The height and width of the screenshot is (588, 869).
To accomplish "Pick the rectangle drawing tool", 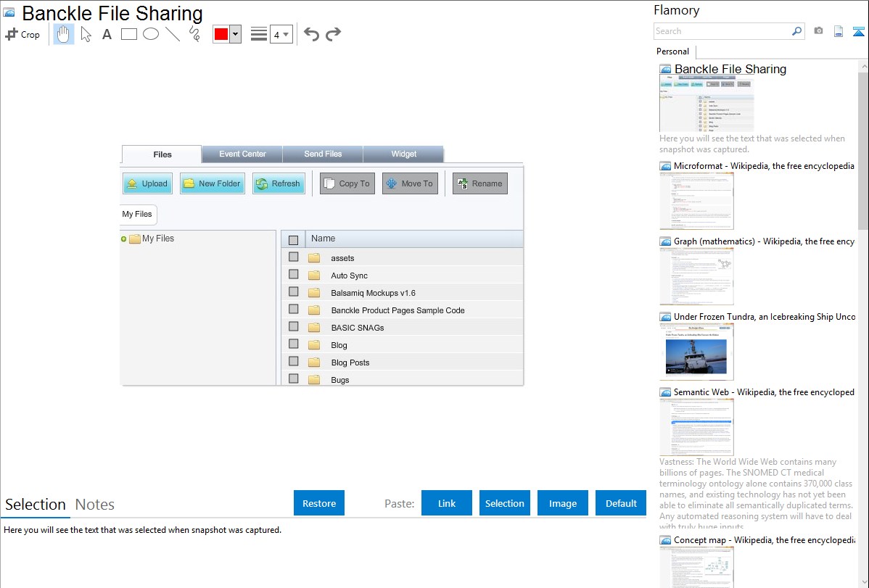I will pyautogui.click(x=128, y=34).
